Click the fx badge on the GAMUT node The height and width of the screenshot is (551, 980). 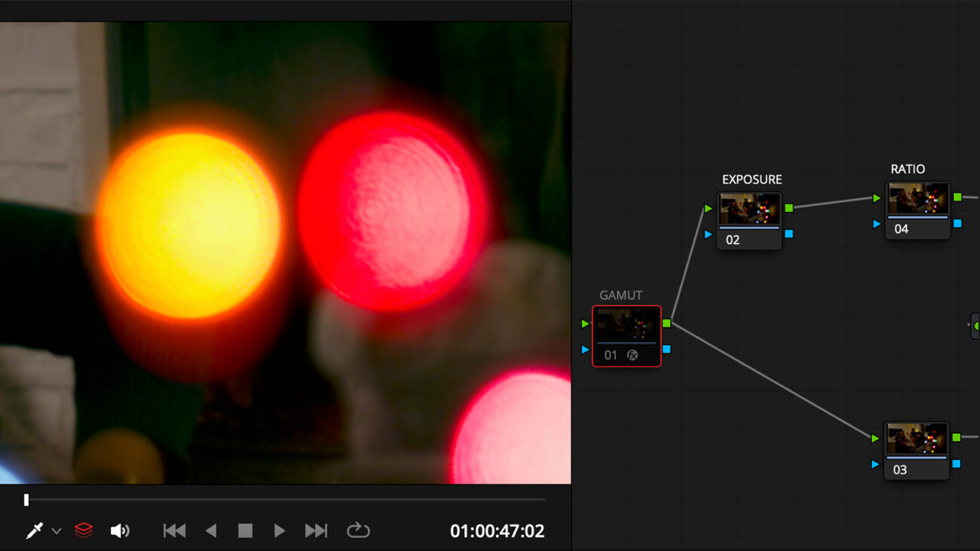tap(633, 355)
